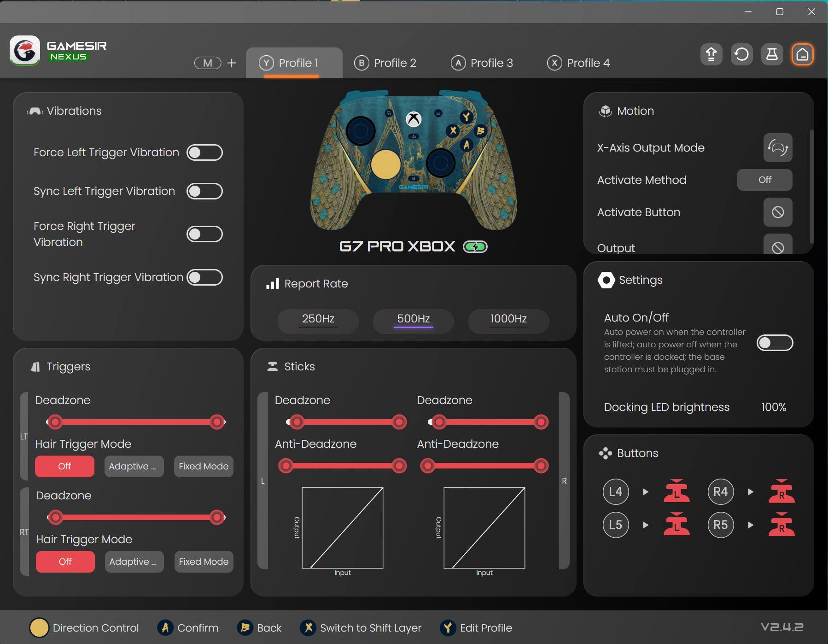Image resolution: width=828 pixels, height=644 pixels.
Task: Click the Xbox button on controller image
Action: pos(414,119)
